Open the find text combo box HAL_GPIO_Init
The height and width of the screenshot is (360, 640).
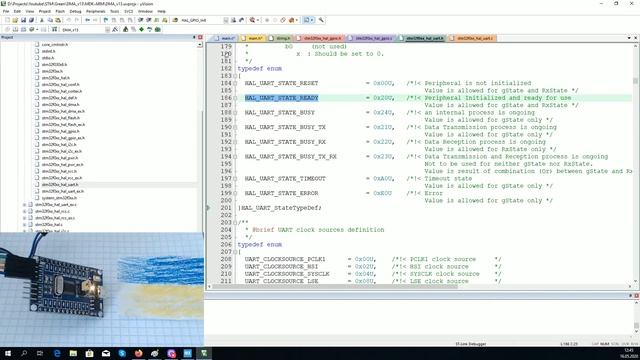pos(204,20)
